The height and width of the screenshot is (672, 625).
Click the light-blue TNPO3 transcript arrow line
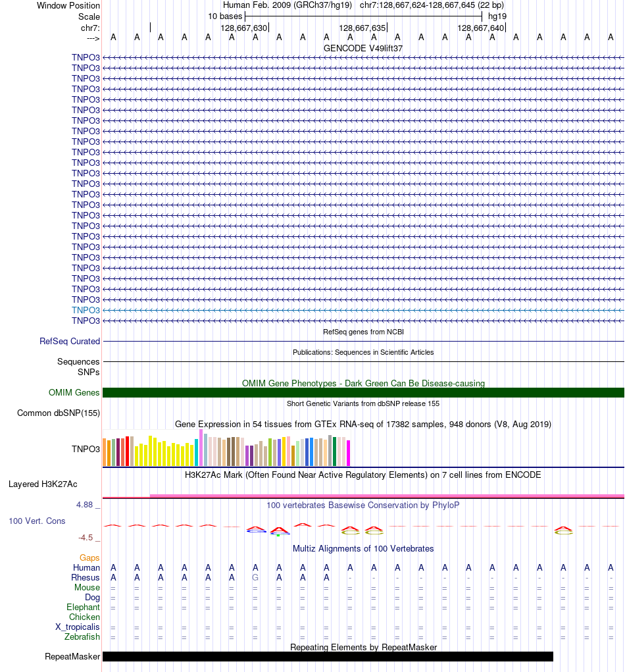pos(363,310)
